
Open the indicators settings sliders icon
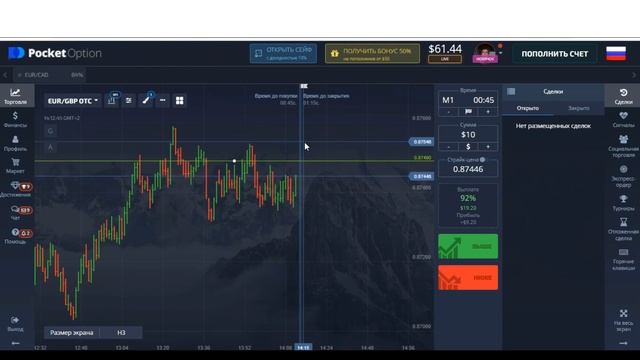(x=129, y=100)
